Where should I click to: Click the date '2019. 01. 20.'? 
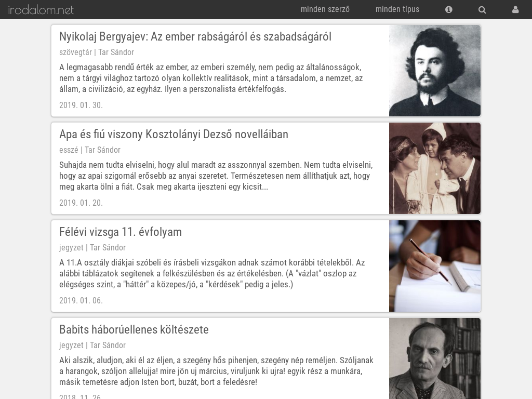pos(81,203)
